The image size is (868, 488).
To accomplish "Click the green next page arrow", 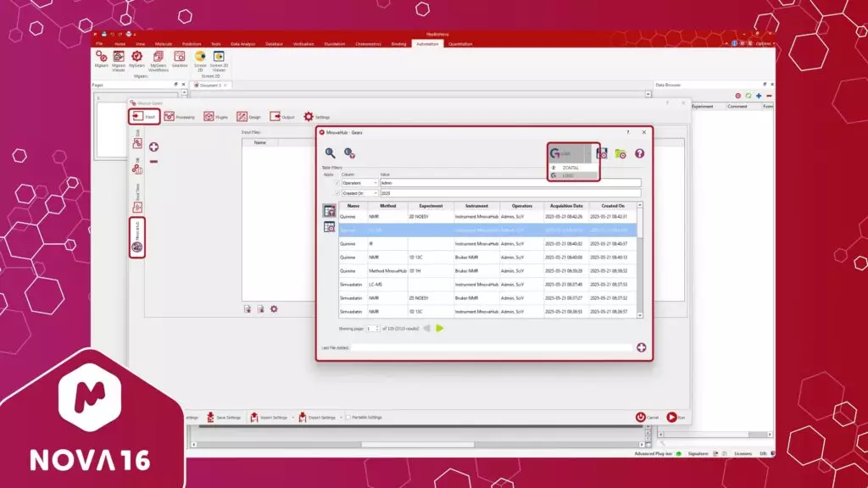I will (x=440, y=328).
